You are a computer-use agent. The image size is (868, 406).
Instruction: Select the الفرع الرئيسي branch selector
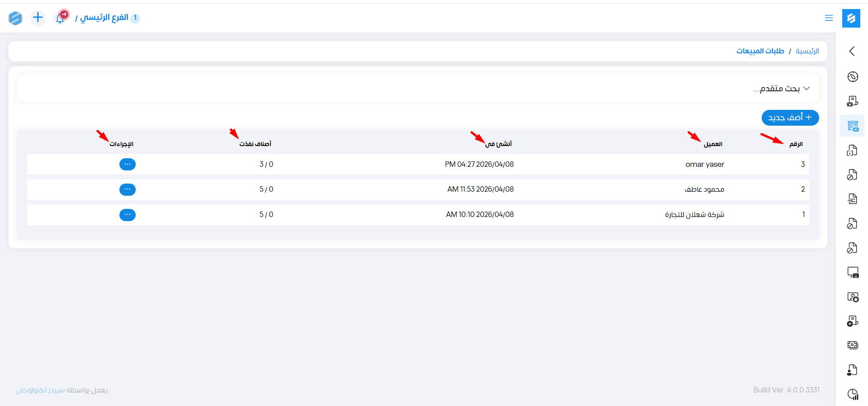[x=105, y=18]
